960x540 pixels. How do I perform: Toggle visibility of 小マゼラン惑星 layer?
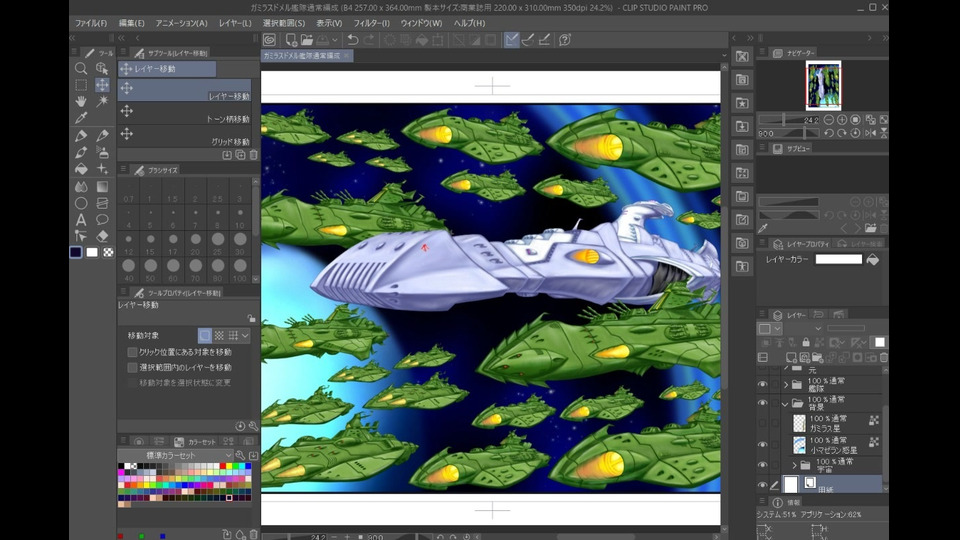point(762,444)
